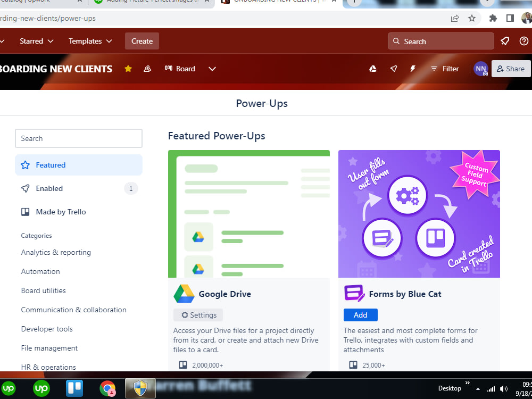Viewport: 532px width, 399px height.
Task: Open Automation category in sidebar
Action: 40,271
